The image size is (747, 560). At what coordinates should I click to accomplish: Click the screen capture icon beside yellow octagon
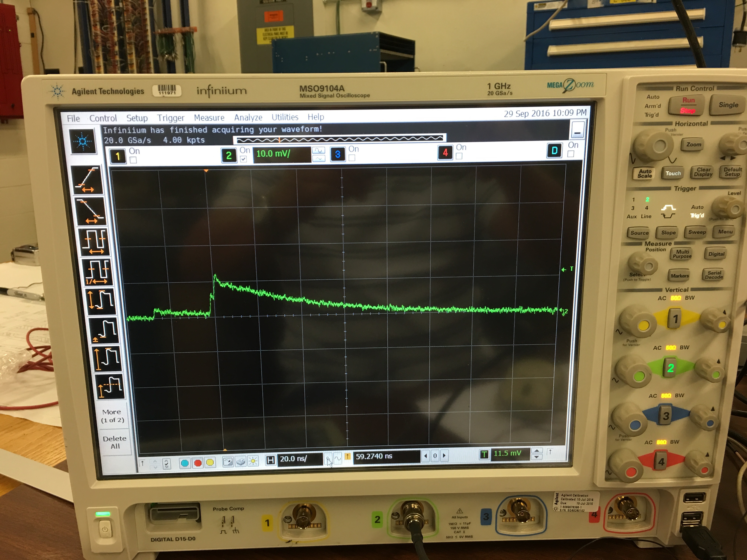(x=228, y=461)
